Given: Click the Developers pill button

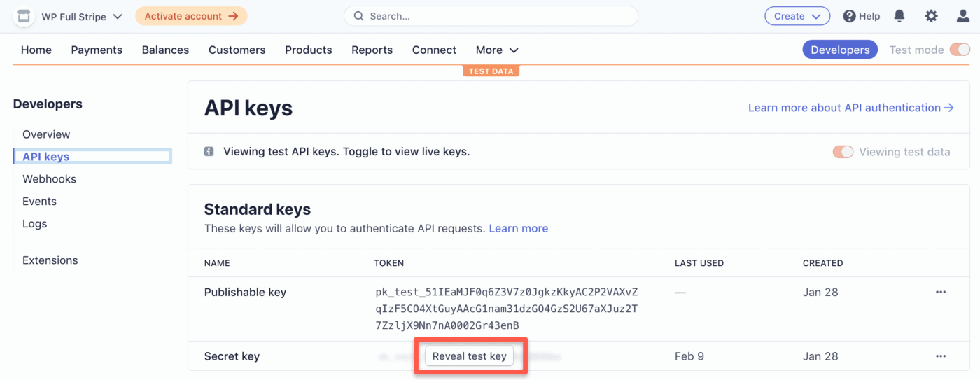Looking at the screenshot, I should (839, 50).
